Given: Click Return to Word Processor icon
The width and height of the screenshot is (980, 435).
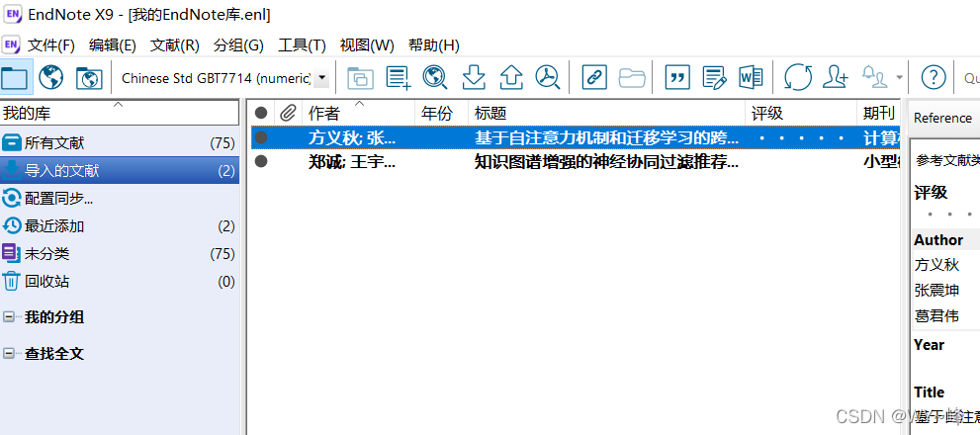Looking at the screenshot, I should 751,77.
